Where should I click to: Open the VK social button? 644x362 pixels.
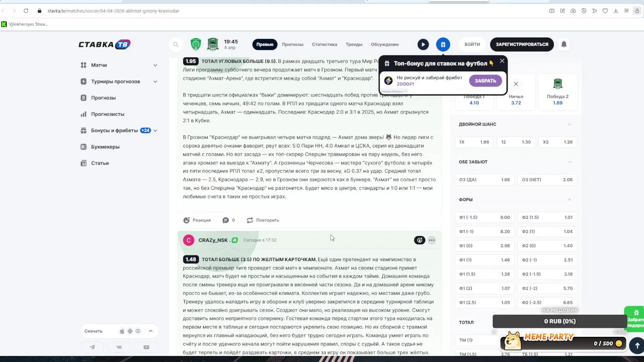[119, 347]
